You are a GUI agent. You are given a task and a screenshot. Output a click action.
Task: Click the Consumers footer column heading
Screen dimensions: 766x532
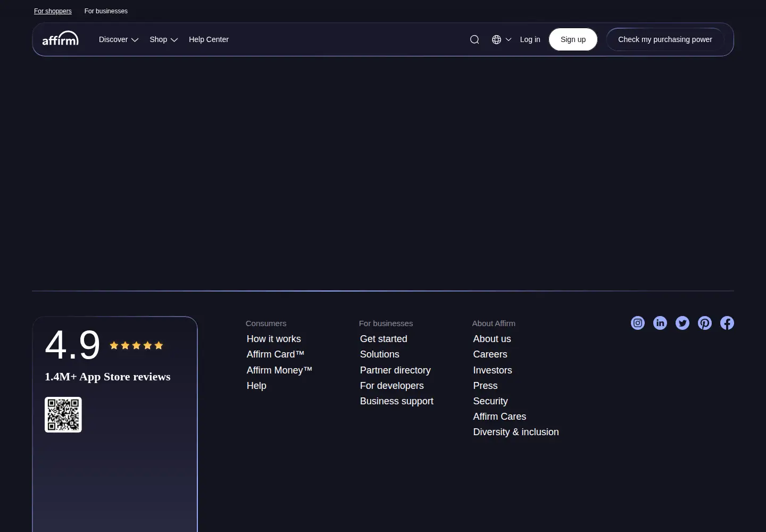pyautogui.click(x=266, y=323)
